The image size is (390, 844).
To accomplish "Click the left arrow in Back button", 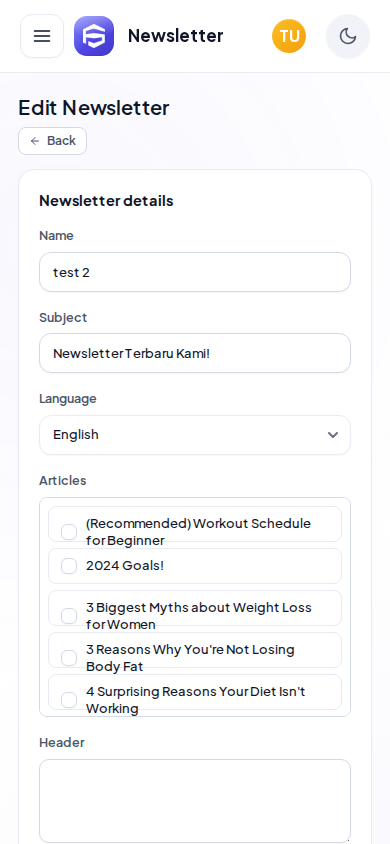I will [35, 141].
